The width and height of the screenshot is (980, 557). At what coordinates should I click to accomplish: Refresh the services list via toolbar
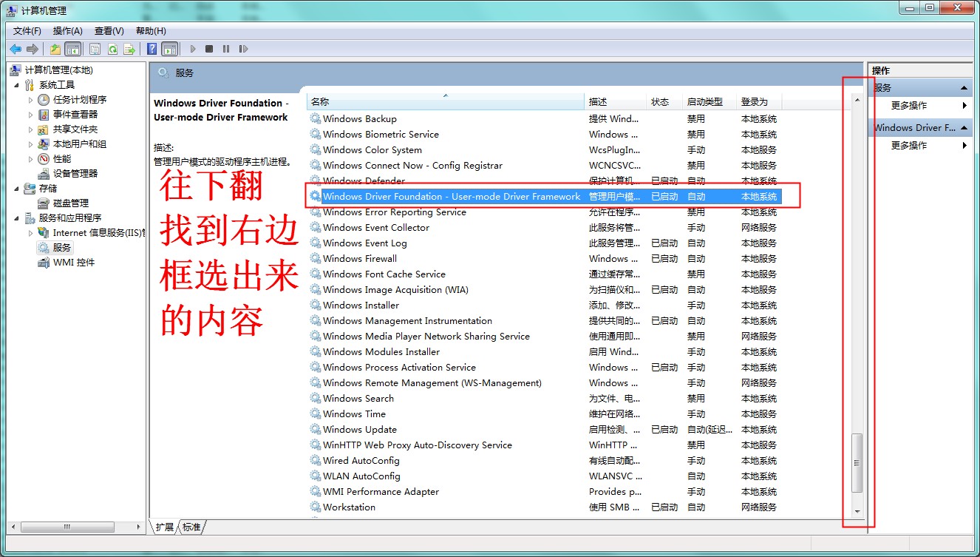112,49
